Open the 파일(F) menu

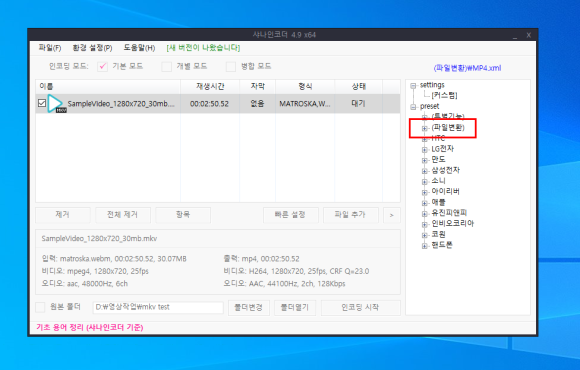pos(50,48)
